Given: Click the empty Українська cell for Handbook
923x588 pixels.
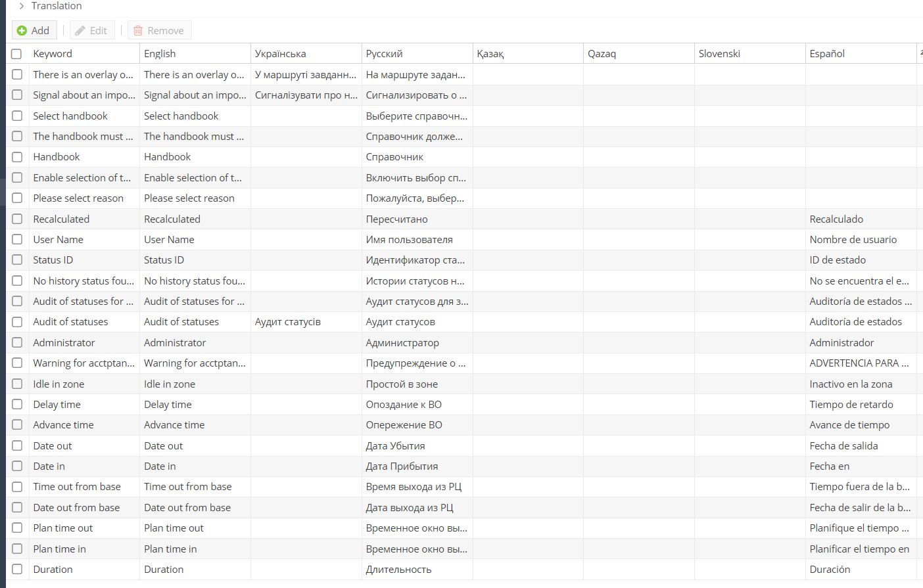Looking at the screenshot, I should pyautogui.click(x=306, y=157).
